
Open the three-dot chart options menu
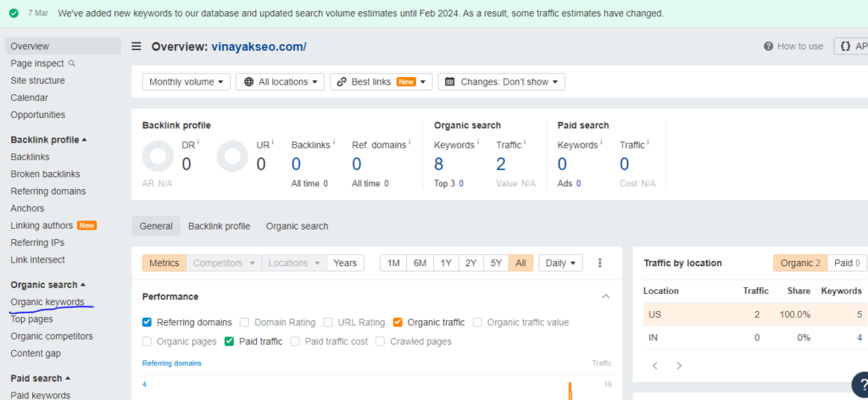599,264
